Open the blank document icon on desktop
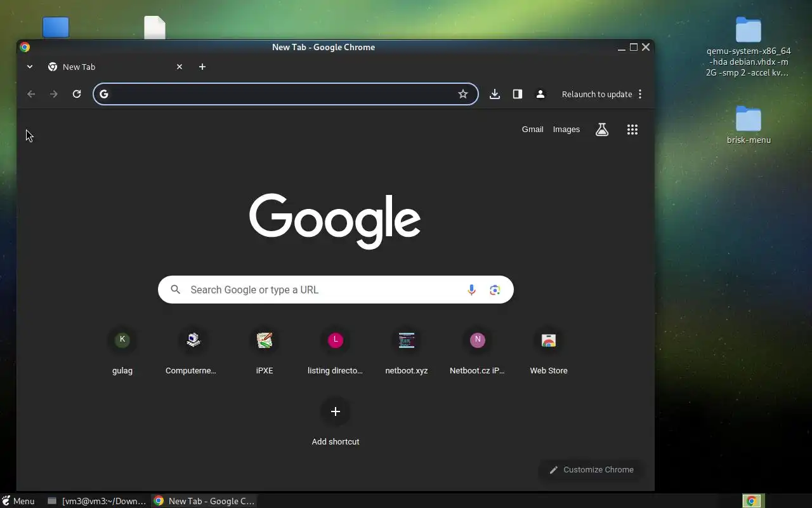The width and height of the screenshot is (812, 508). tap(155, 27)
